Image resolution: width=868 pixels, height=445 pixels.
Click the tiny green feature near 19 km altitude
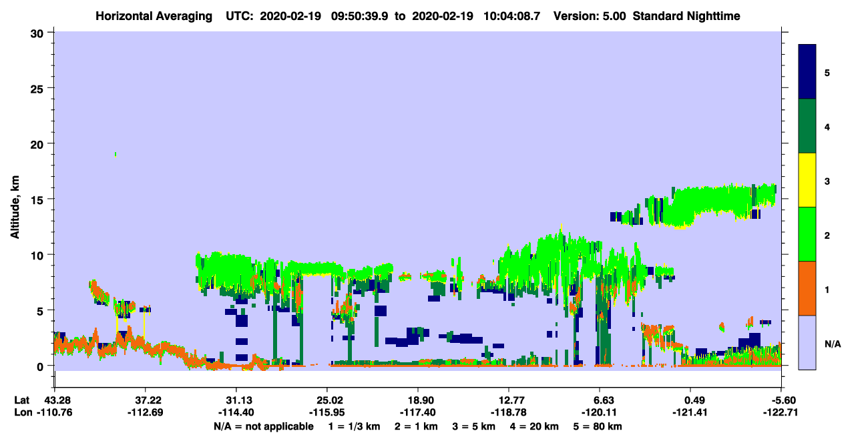(x=116, y=154)
